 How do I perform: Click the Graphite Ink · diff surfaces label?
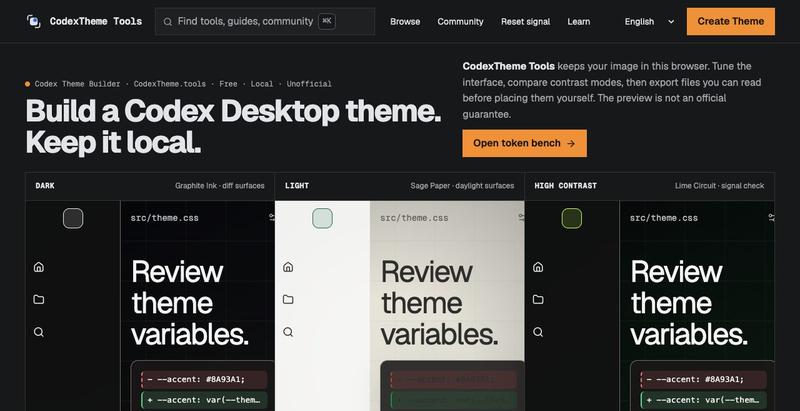pos(219,186)
